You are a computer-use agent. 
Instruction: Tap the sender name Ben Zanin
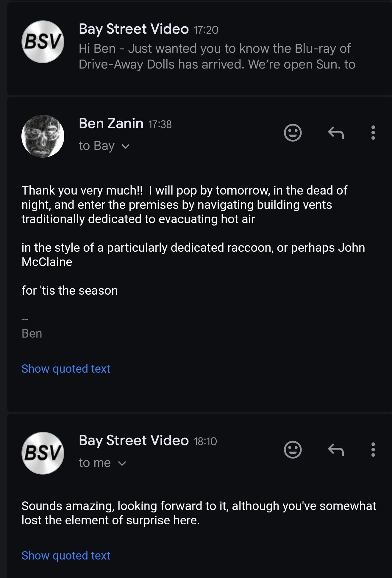click(111, 123)
